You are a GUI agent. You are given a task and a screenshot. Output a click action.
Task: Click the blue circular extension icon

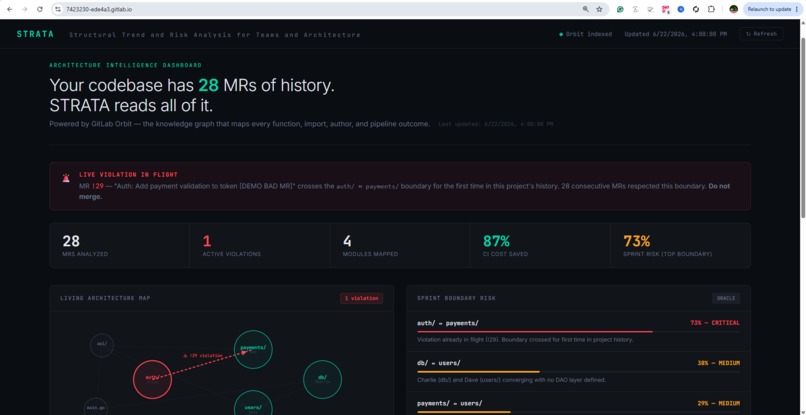tap(681, 9)
